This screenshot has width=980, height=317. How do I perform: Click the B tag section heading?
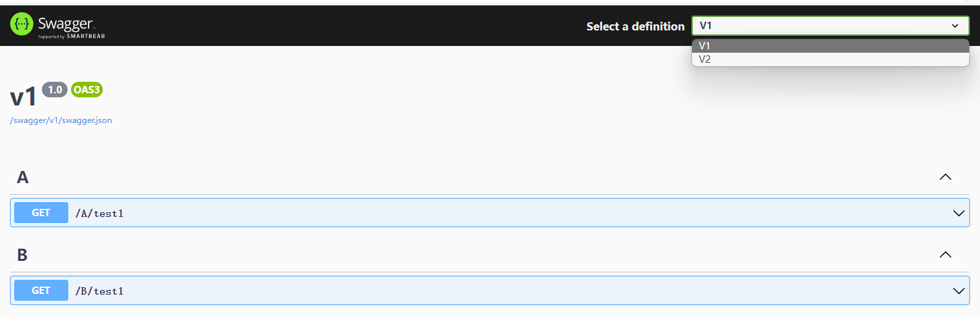tap(22, 255)
